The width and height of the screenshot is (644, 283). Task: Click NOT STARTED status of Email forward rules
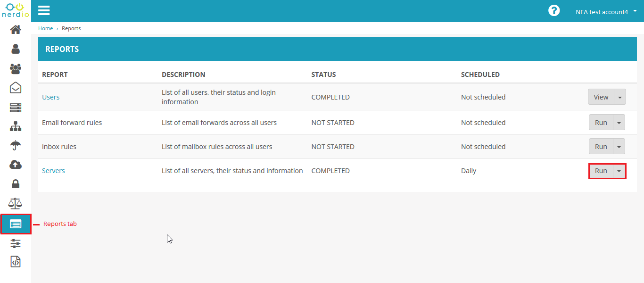(x=333, y=123)
